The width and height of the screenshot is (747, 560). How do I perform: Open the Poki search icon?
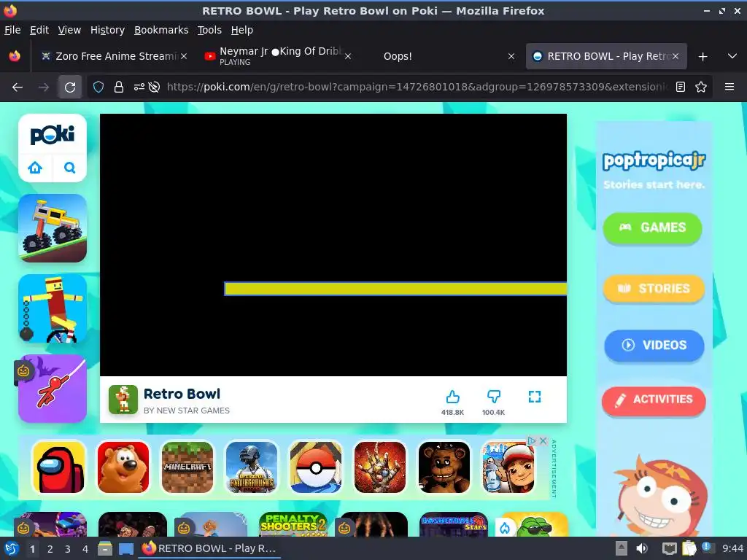click(69, 168)
